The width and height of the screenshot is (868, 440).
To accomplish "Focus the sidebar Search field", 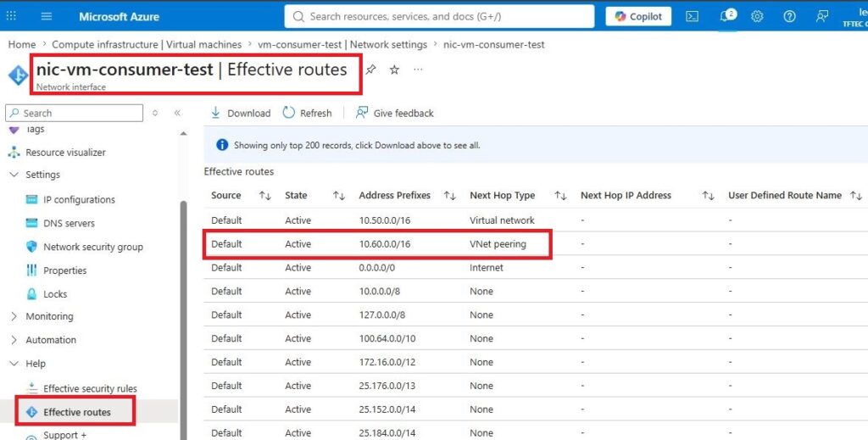I will 75,113.
